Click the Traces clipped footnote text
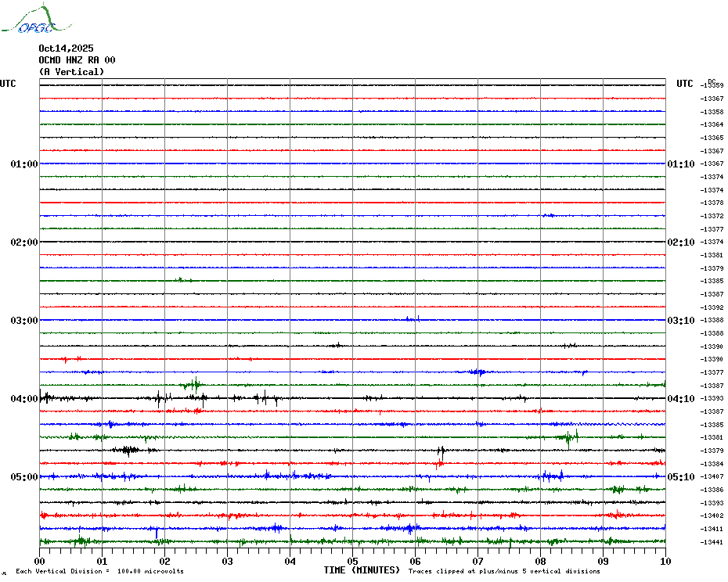This screenshot has height=582, width=728. coord(504,572)
